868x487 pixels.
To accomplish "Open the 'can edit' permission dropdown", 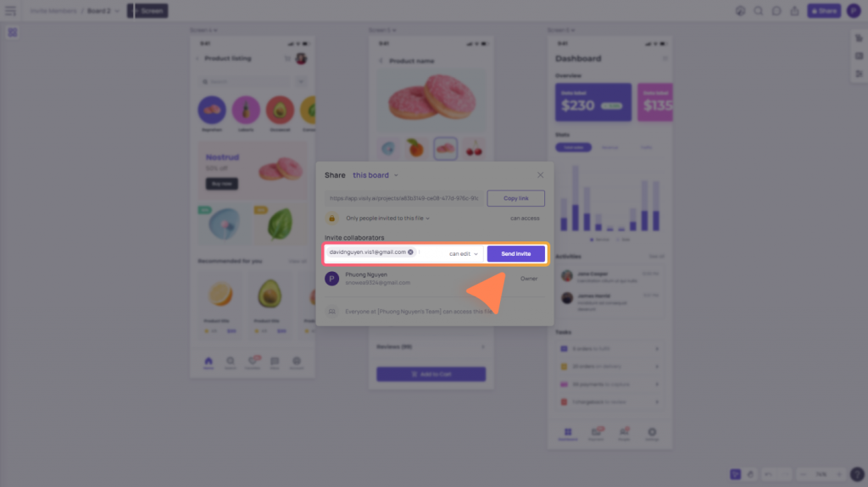I will 464,253.
